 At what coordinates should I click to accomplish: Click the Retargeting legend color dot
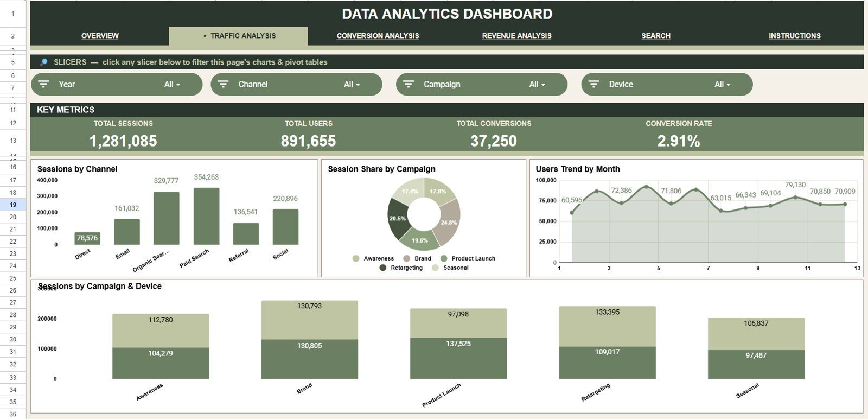(x=383, y=268)
